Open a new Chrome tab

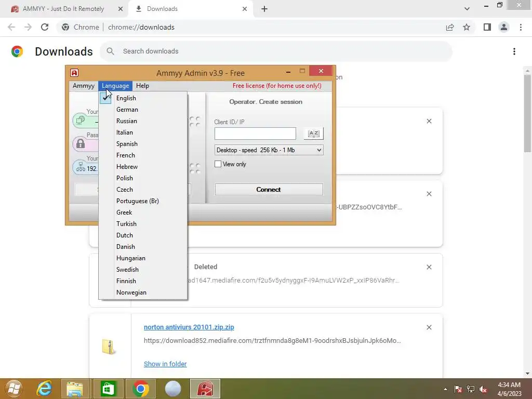264,9
